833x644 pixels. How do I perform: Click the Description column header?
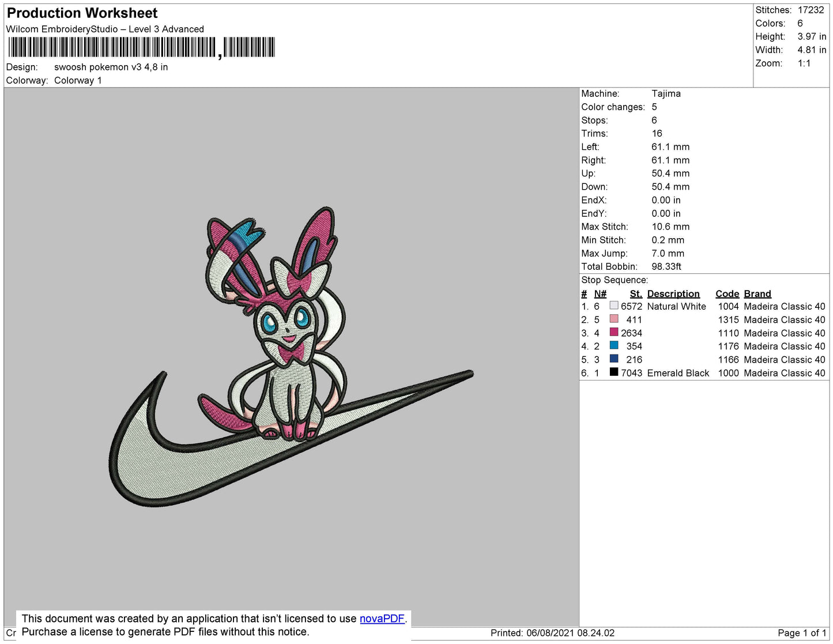(673, 293)
